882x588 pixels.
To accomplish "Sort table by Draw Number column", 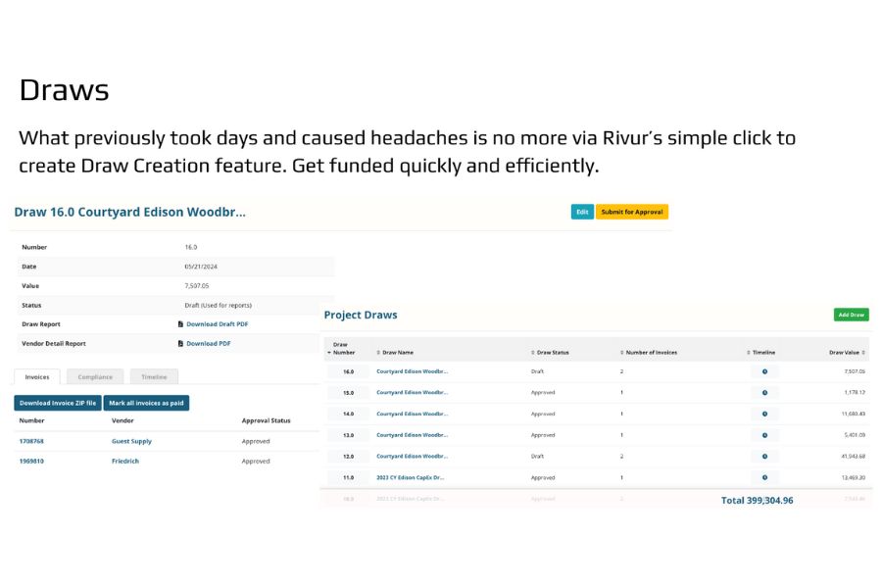I will click(340, 349).
